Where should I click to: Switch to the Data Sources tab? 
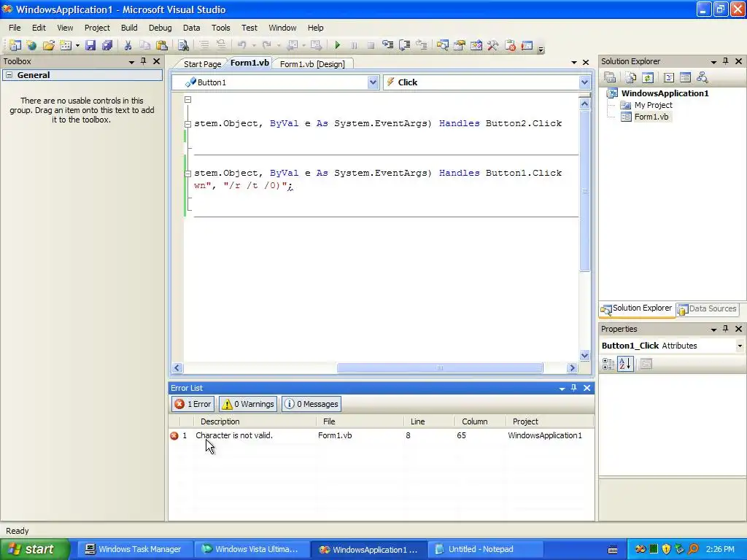tap(708, 308)
